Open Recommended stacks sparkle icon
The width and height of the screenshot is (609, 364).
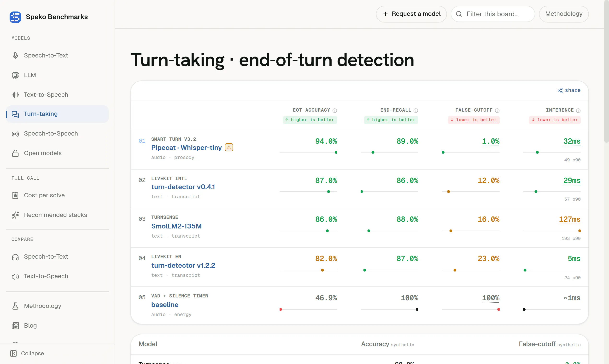pos(15,215)
